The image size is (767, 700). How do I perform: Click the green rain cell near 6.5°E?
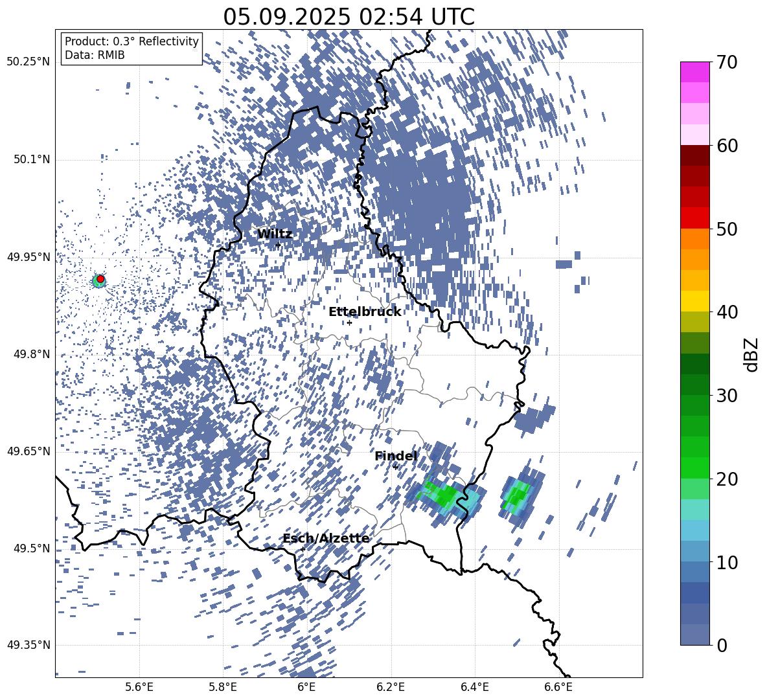[518, 495]
